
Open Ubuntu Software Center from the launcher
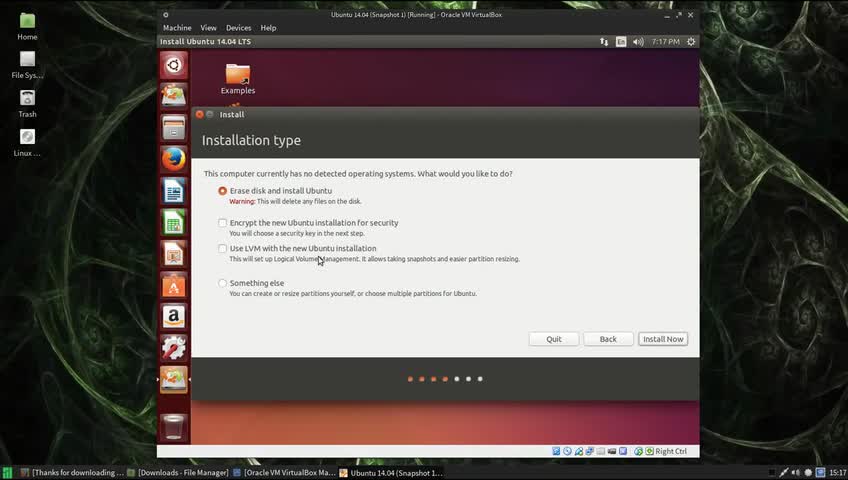click(174, 285)
